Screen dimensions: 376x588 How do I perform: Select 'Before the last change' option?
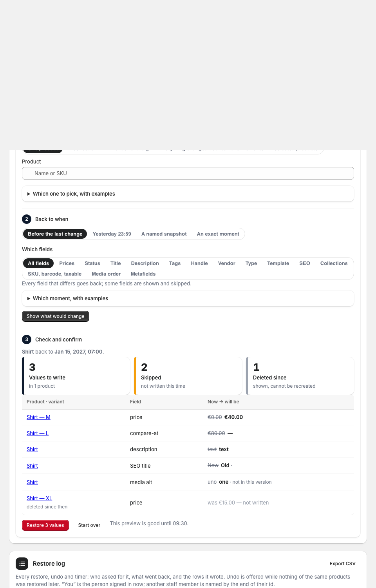[55, 234]
